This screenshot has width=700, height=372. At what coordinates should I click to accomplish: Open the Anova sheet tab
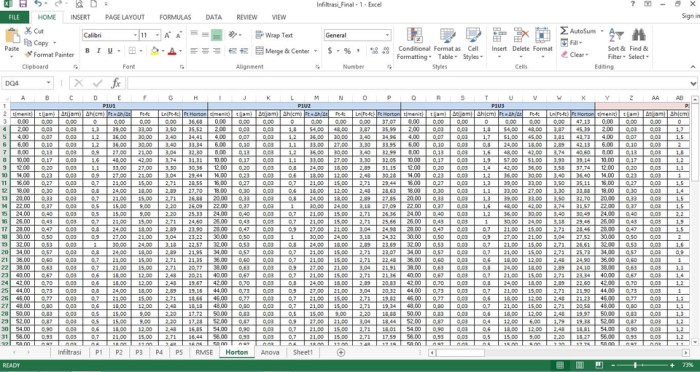270,352
